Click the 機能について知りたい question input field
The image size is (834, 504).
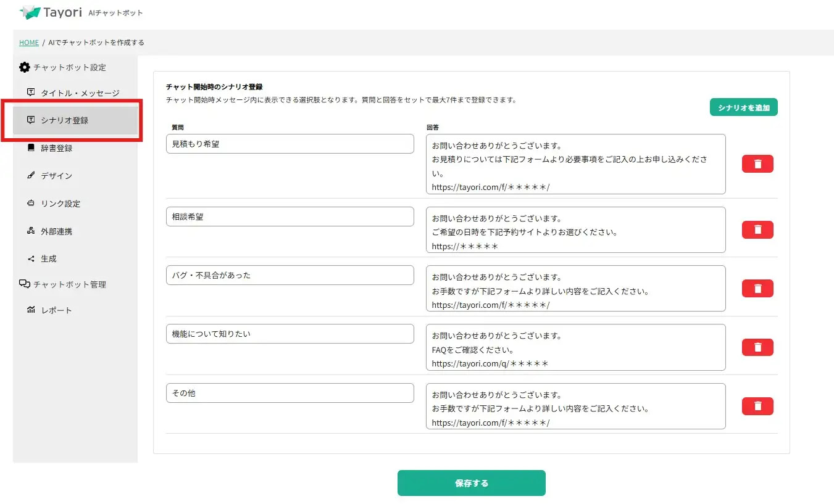[290, 334]
